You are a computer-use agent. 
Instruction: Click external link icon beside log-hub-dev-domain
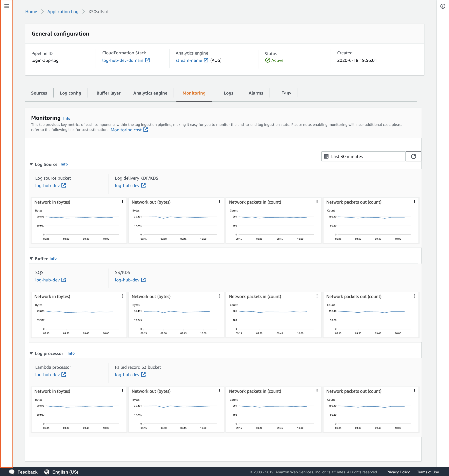click(148, 60)
